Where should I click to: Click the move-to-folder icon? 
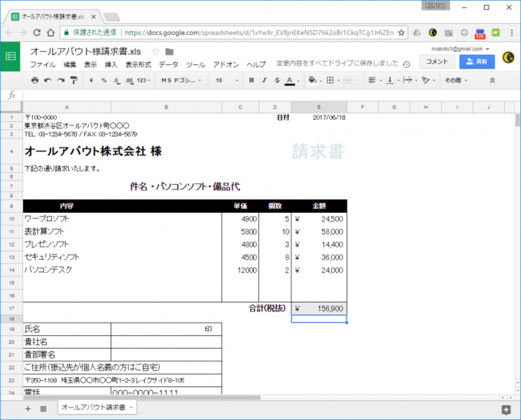pyautogui.click(x=169, y=52)
